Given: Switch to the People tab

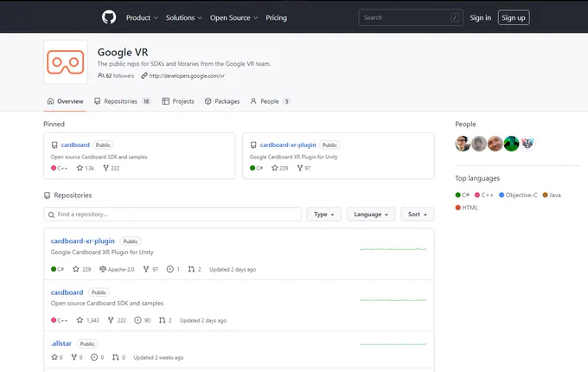Looking at the screenshot, I should pos(271,101).
